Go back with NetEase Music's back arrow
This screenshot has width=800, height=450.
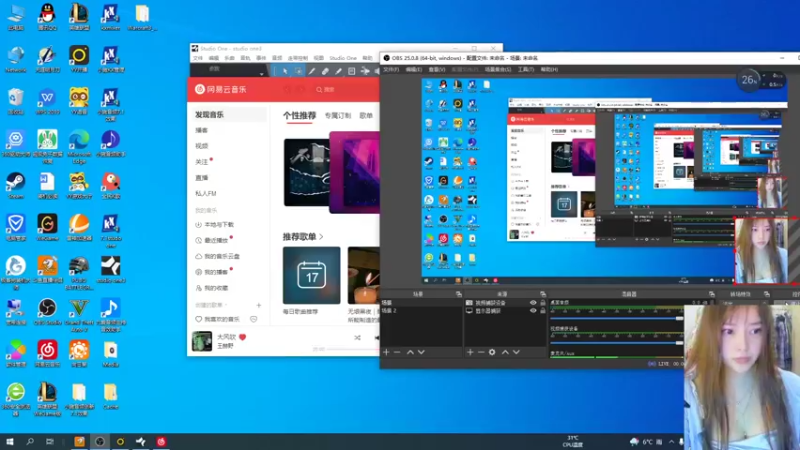click(x=287, y=90)
